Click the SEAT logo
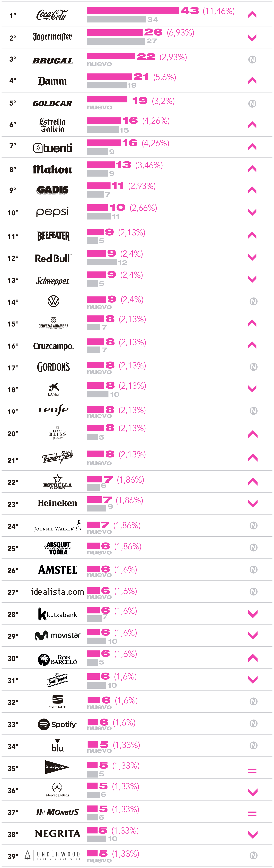The height and width of the screenshot is (868, 274). pos(57,702)
